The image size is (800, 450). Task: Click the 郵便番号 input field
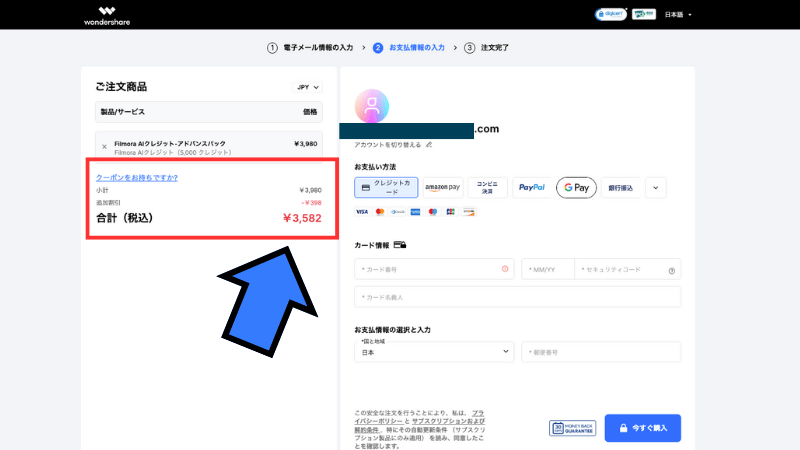(x=601, y=352)
